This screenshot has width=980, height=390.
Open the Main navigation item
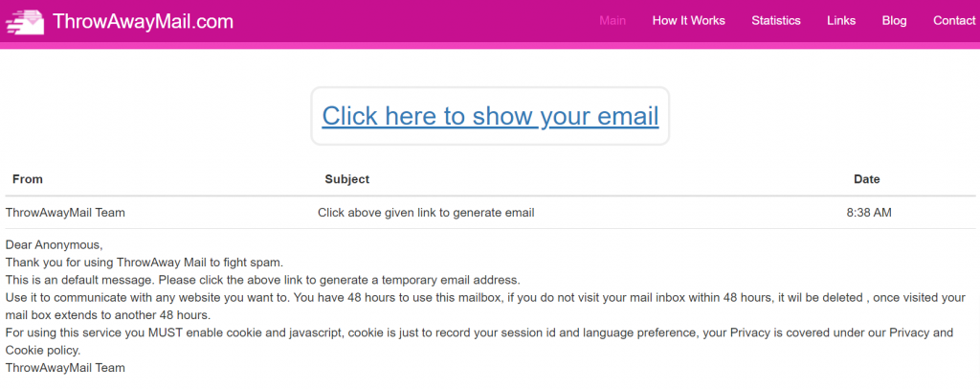coord(612,21)
